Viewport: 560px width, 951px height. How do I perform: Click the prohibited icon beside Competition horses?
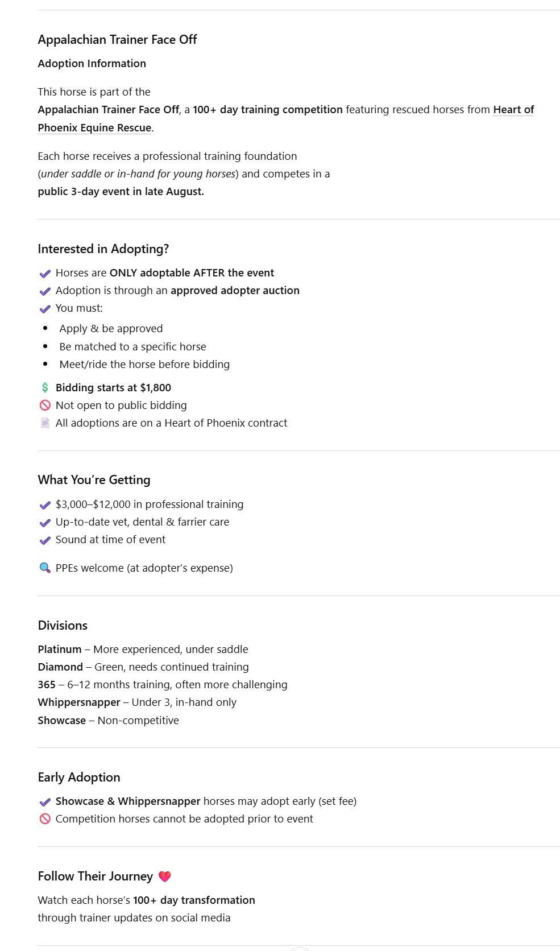pyautogui.click(x=45, y=819)
